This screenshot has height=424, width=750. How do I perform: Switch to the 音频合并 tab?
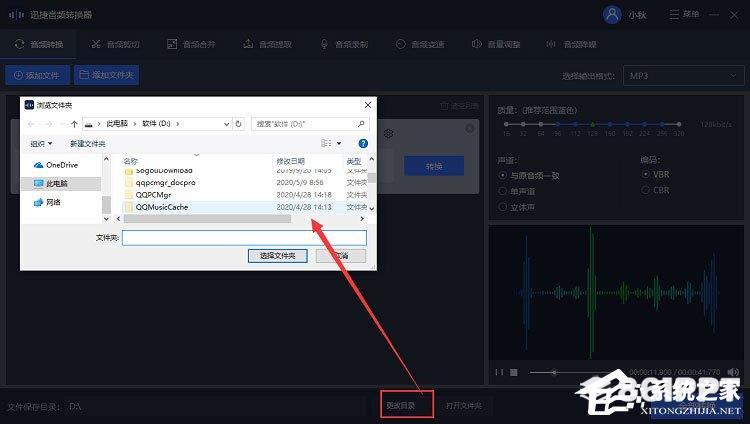pos(191,45)
